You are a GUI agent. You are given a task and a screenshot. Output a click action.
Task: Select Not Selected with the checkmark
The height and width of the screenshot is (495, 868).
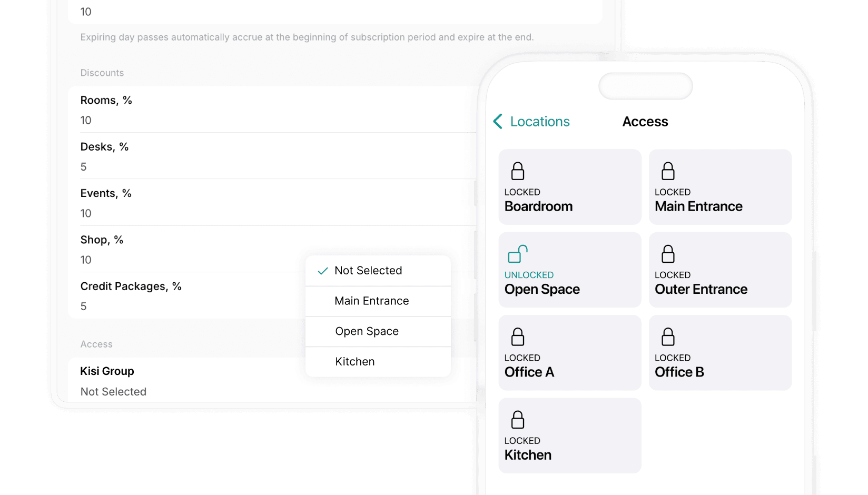368,270
